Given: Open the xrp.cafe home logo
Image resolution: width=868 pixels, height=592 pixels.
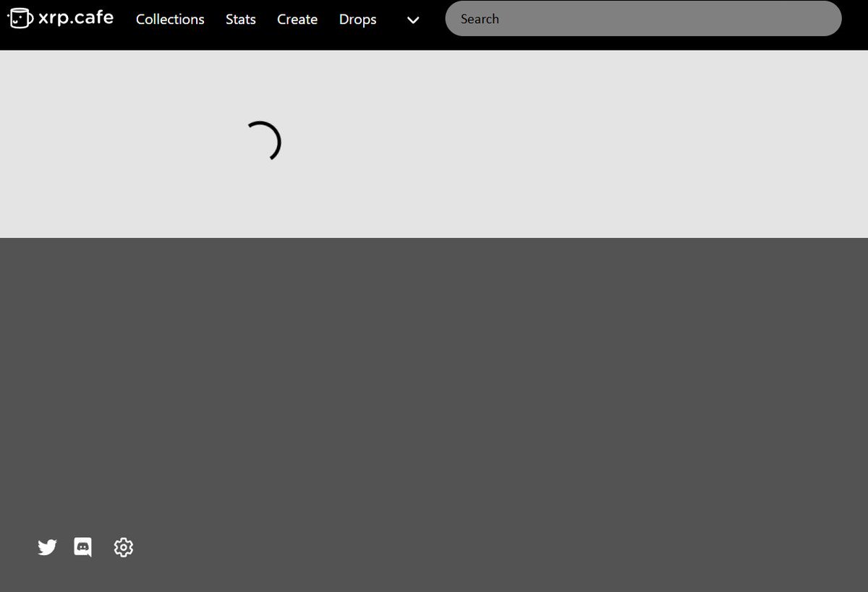Looking at the screenshot, I should tap(60, 17).
